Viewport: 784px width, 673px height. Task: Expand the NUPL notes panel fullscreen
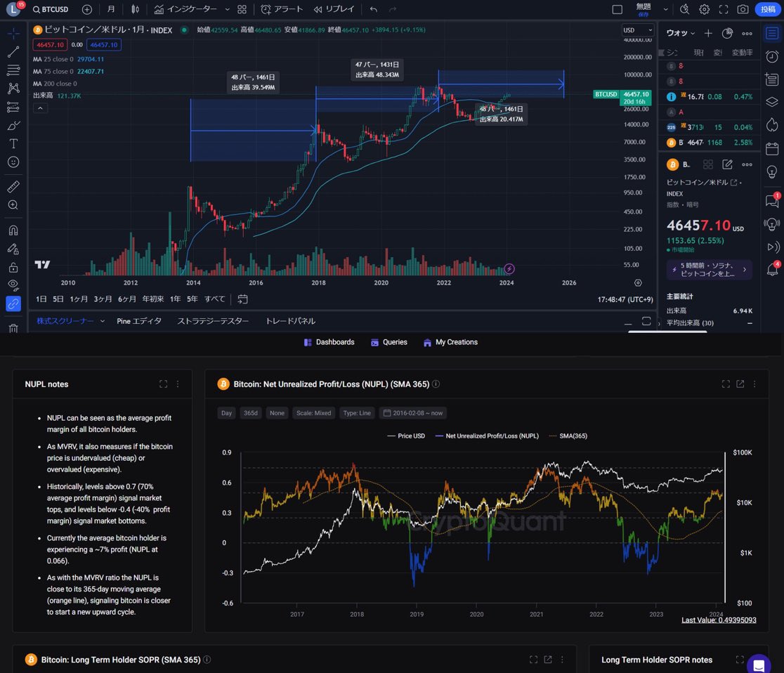tap(164, 384)
